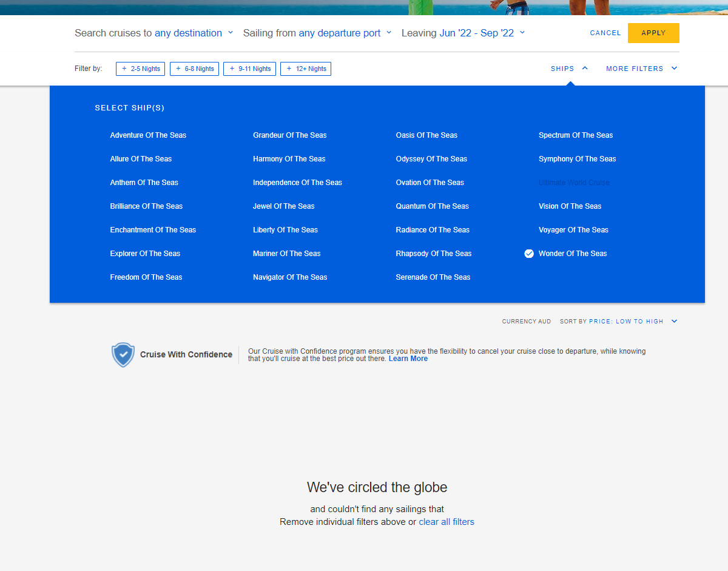The width and height of the screenshot is (728, 571).
Task: Add the 6-8 Nights filter
Action: coord(194,69)
